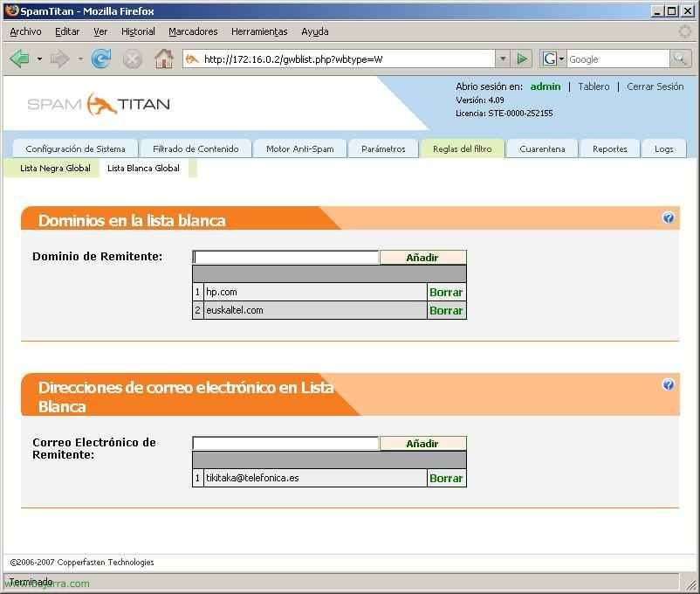Switch to Filtrado de Contenido tab
700x594 pixels.
pyautogui.click(x=196, y=148)
